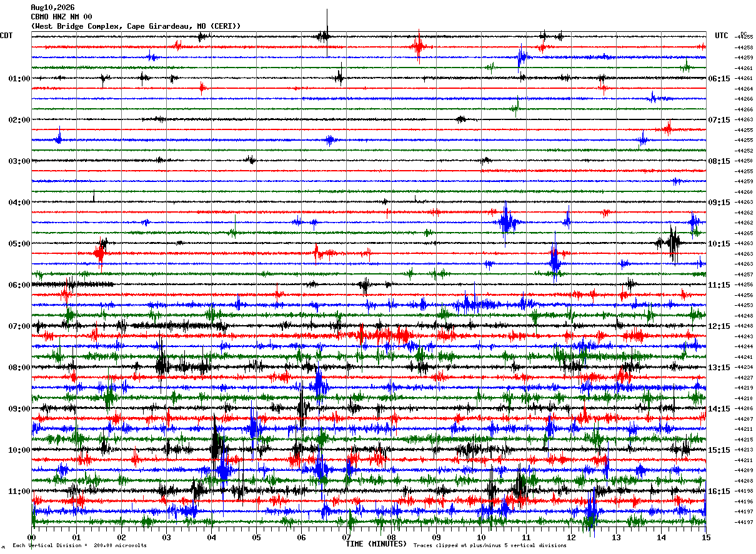The image size is (756, 554).
Task: Click the "Traces clipped at plus/minus 5 vertical divisions" note
Action: (490, 546)
